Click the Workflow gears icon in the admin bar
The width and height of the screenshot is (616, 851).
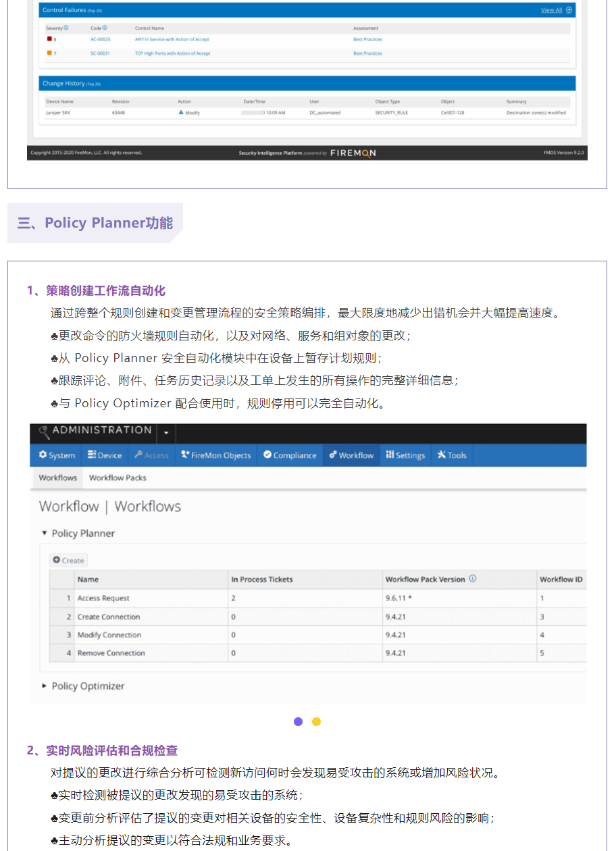[x=333, y=455]
